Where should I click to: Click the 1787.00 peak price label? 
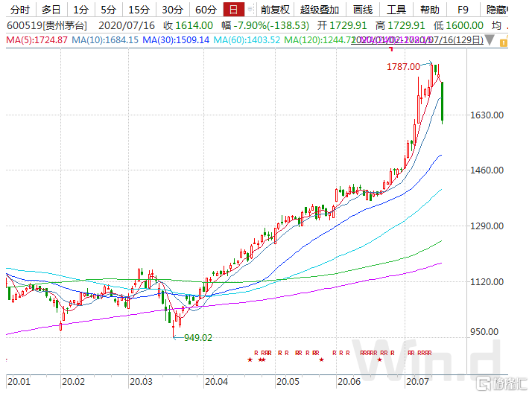(x=403, y=67)
